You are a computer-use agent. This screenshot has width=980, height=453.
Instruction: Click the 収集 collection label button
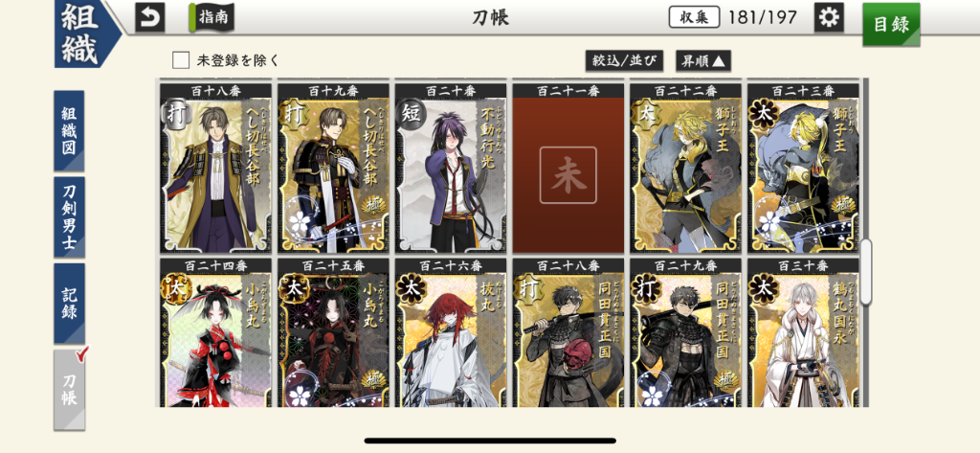(x=695, y=17)
